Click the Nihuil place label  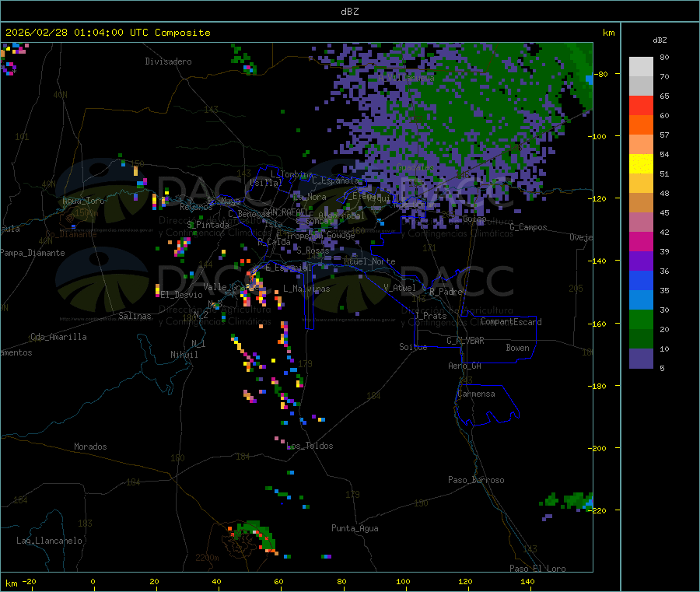click(x=184, y=355)
